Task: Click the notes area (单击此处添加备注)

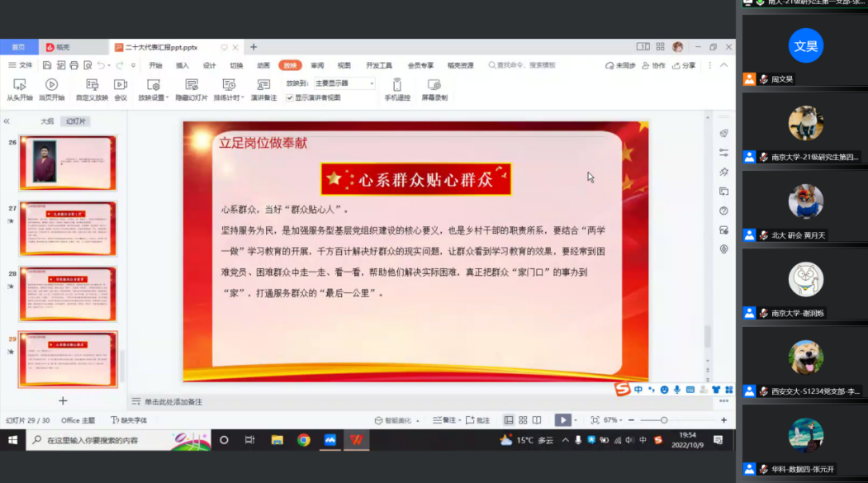Action: click(173, 401)
